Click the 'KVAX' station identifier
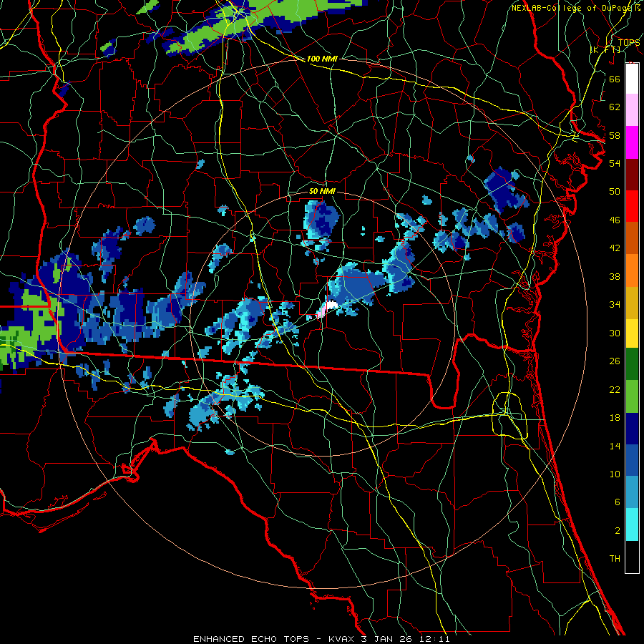Screen dimensions: 644x644 343,639
